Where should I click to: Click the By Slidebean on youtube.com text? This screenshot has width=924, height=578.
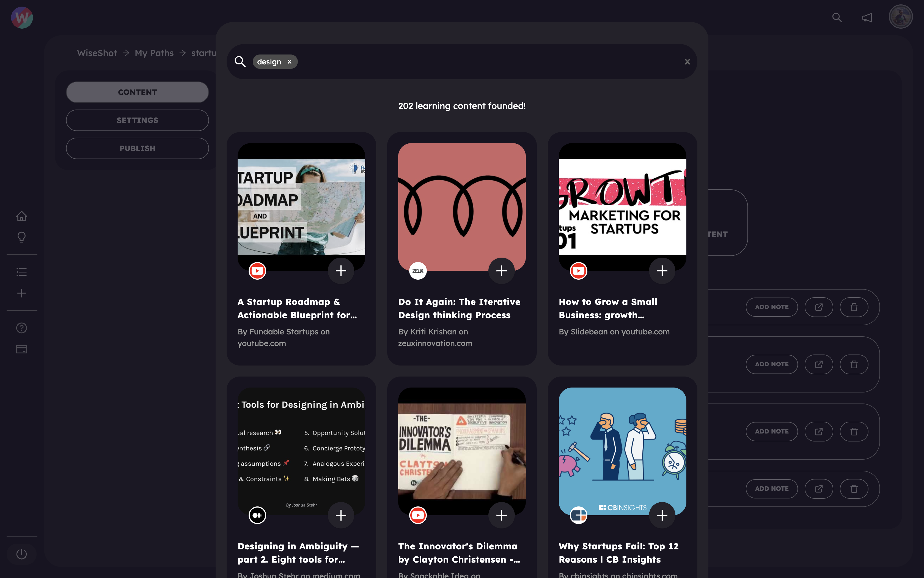click(614, 332)
